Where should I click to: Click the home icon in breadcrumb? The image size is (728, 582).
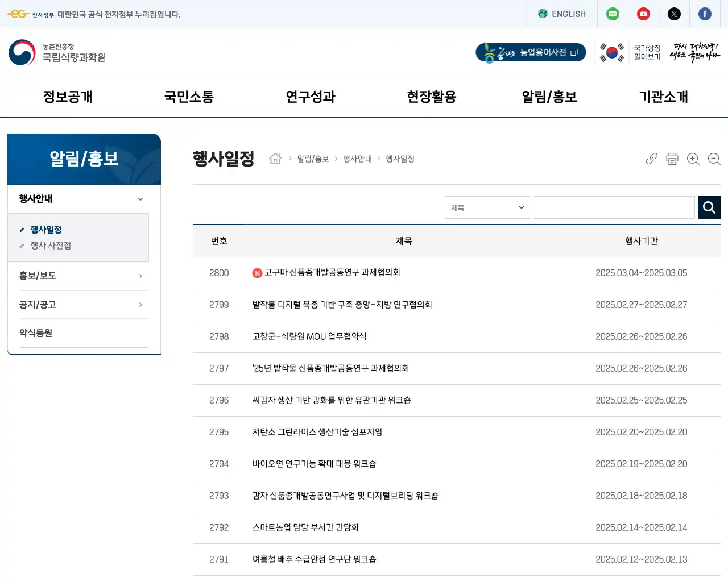click(275, 159)
